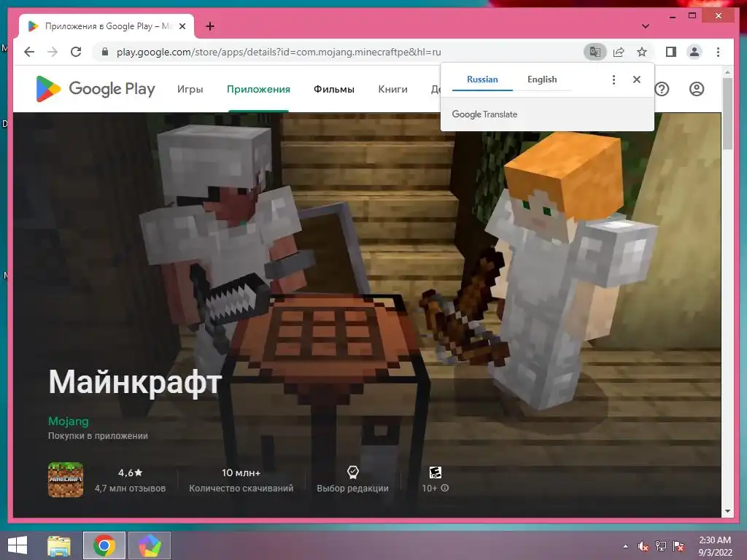
Task: Click the ESRB 10+ rating icon
Action: coord(436,472)
